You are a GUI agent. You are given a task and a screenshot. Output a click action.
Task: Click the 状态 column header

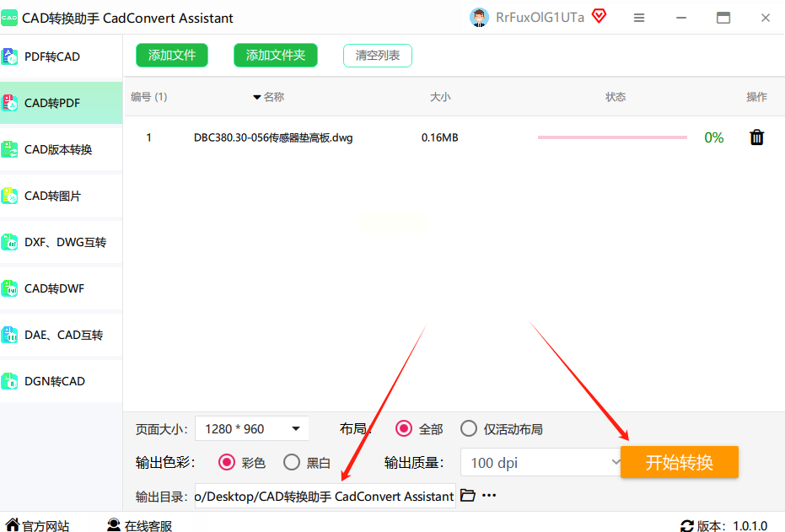[x=616, y=97]
